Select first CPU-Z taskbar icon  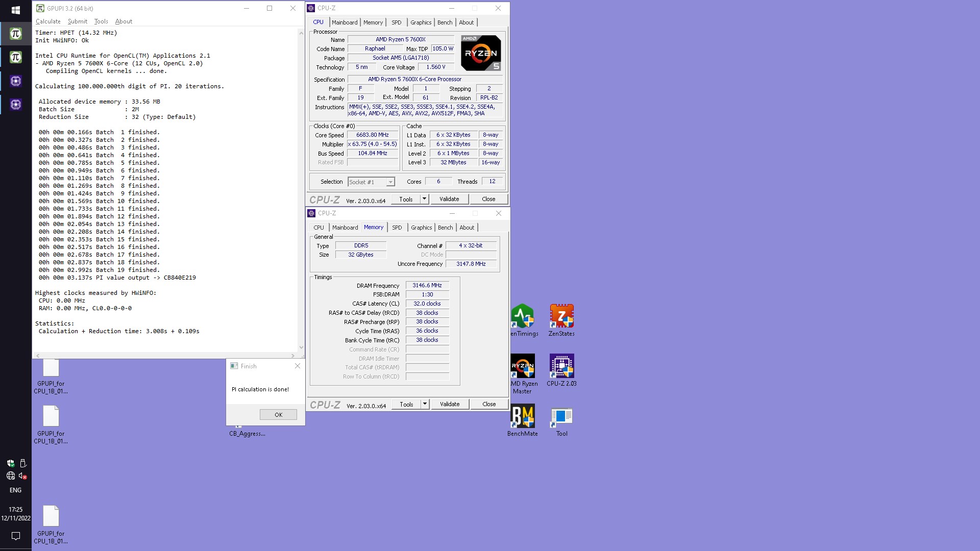(x=15, y=81)
